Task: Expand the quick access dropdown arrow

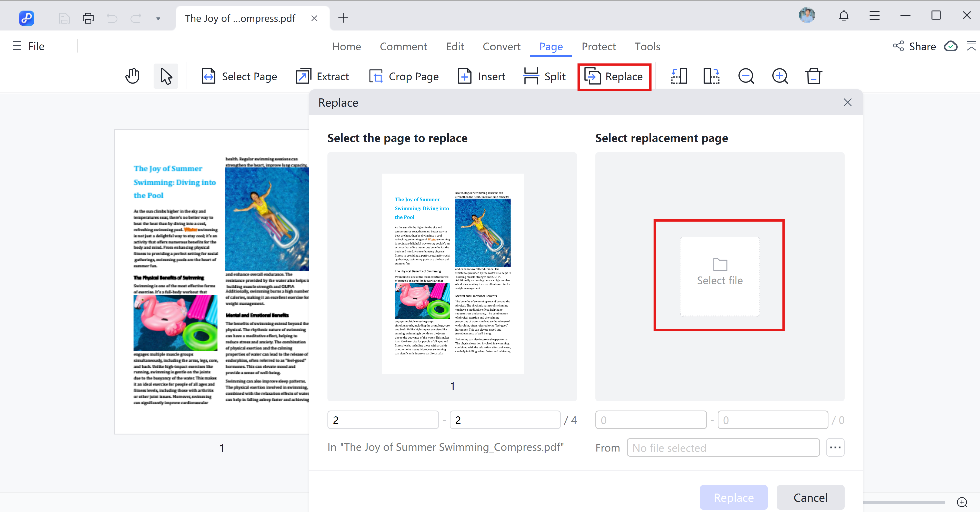Action: [x=158, y=18]
